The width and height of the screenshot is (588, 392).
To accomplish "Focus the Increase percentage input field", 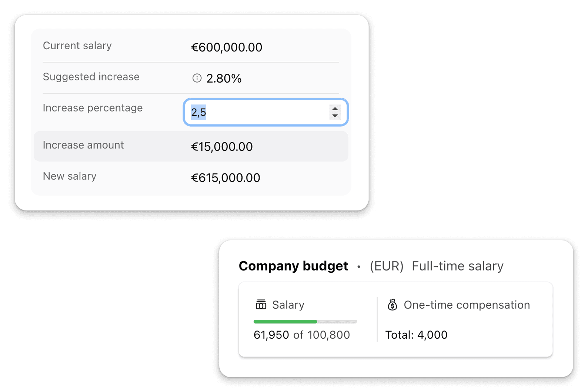I will [265, 112].
